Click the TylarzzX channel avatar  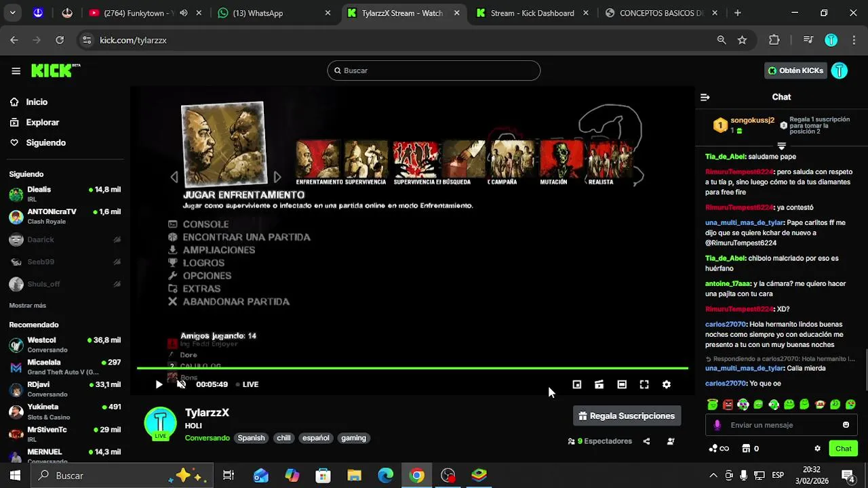[161, 424]
